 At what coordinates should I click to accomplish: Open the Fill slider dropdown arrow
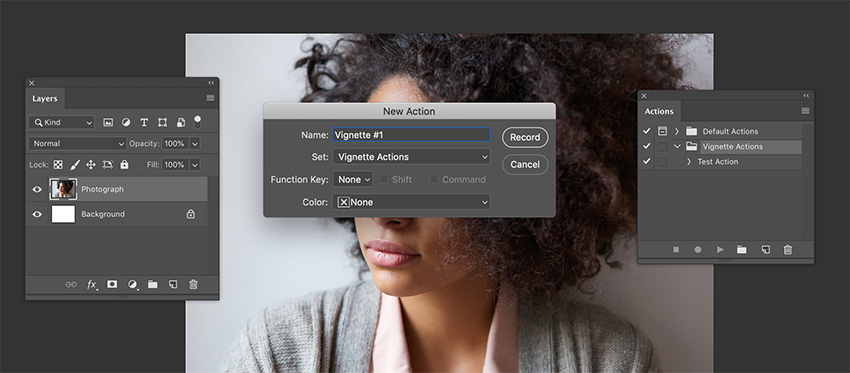click(x=195, y=164)
